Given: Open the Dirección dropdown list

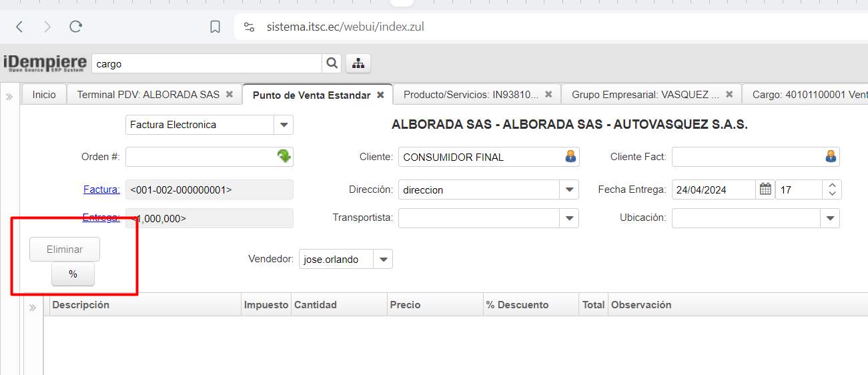Looking at the screenshot, I should (569, 190).
